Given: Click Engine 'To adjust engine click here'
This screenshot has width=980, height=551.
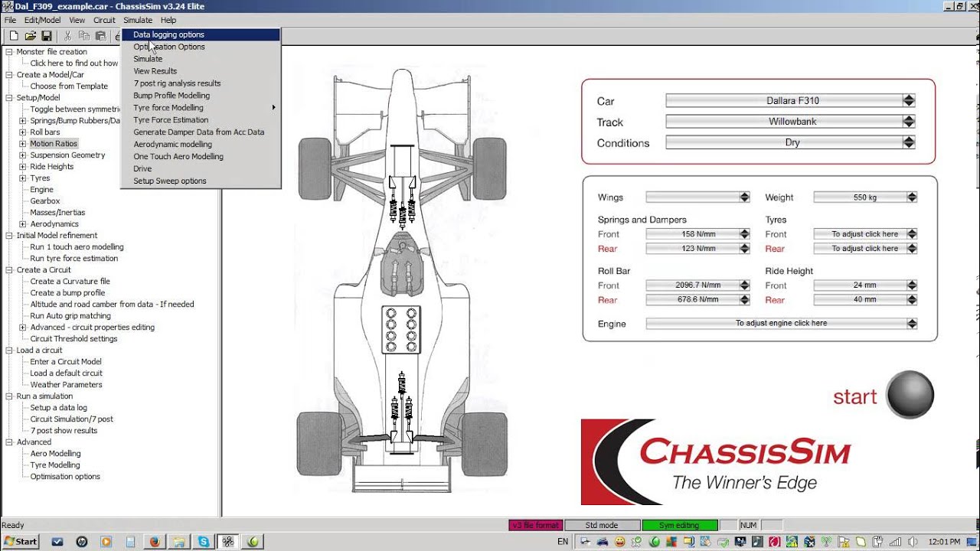Looking at the screenshot, I should click(x=781, y=324).
